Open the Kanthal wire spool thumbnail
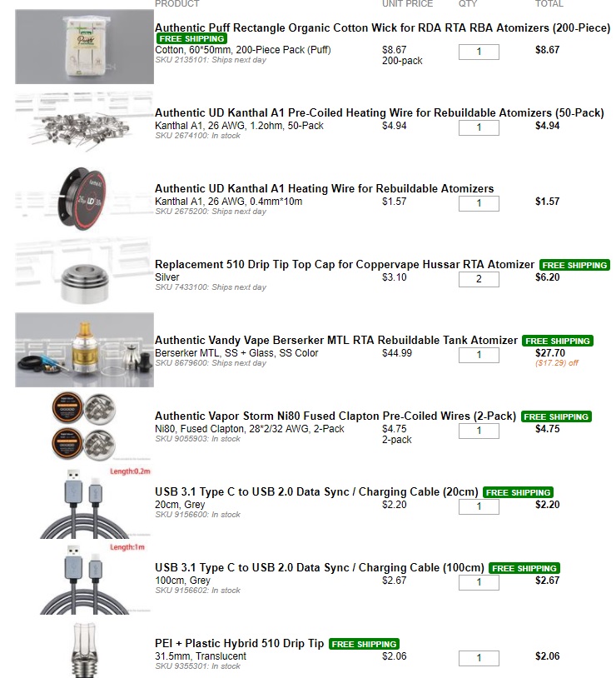The image size is (616, 678). (84, 198)
